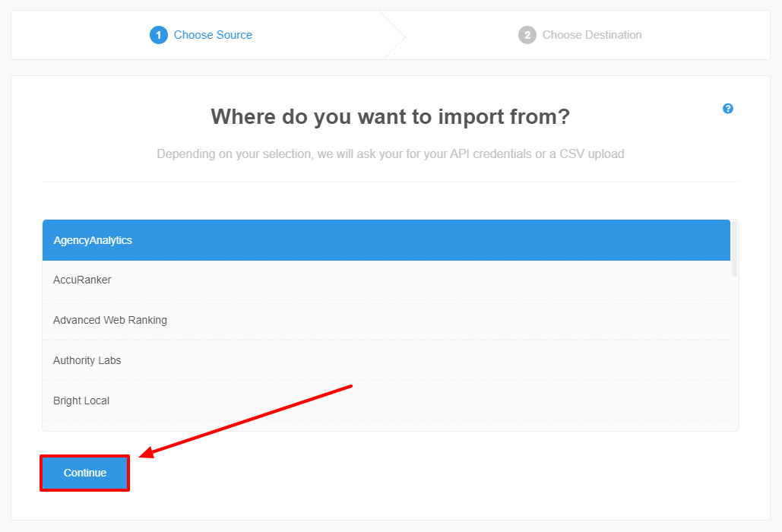Click the Continue button

pos(84,473)
